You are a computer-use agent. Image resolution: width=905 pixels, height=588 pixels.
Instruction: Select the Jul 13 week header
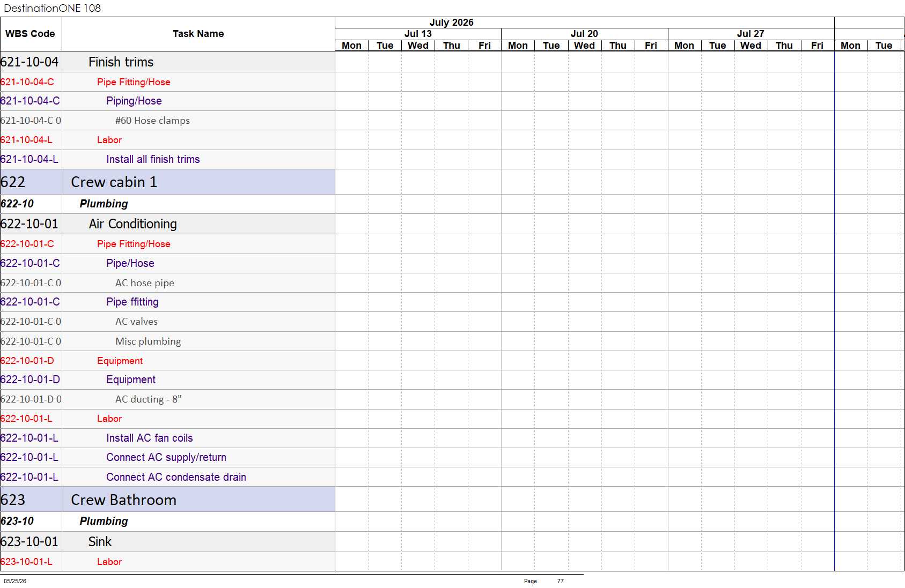[418, 34]
